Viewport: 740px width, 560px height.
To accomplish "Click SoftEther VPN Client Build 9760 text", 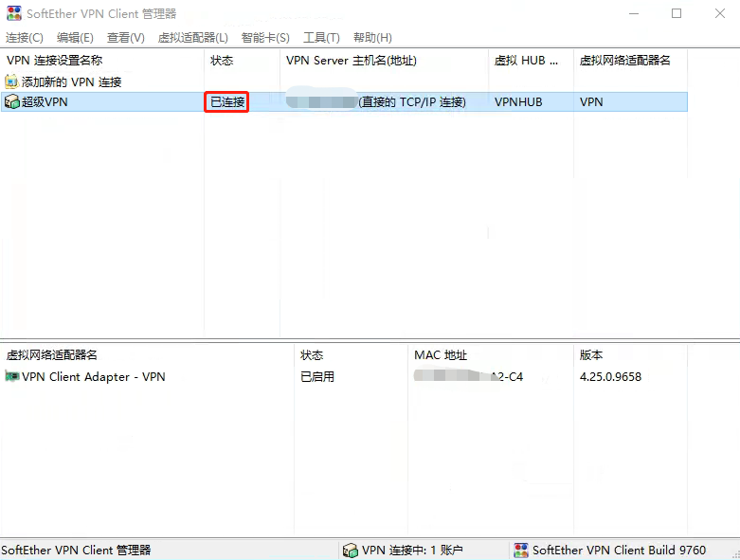I will tap(619, 551).
